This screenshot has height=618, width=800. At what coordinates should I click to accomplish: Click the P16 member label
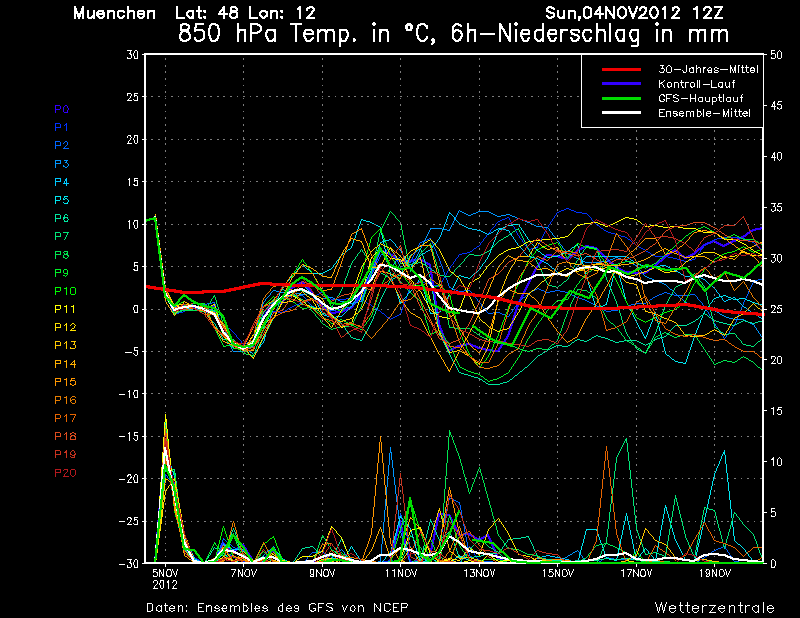point(65,400)
